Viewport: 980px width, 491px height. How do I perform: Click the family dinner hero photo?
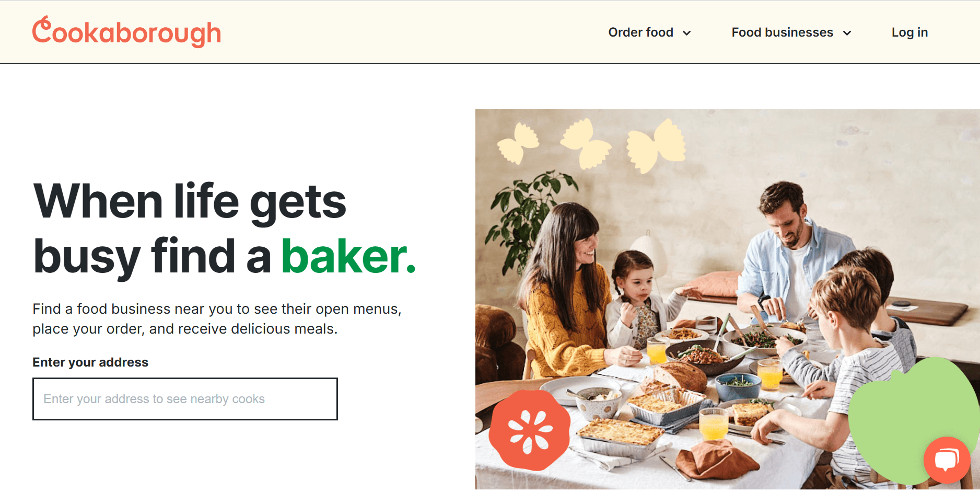727,299
